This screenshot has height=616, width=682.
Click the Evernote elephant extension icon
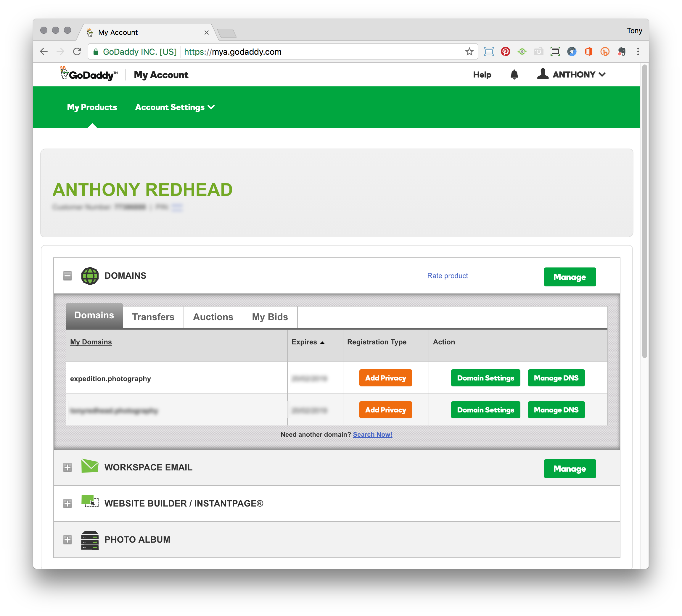click(x=621, y=52)
